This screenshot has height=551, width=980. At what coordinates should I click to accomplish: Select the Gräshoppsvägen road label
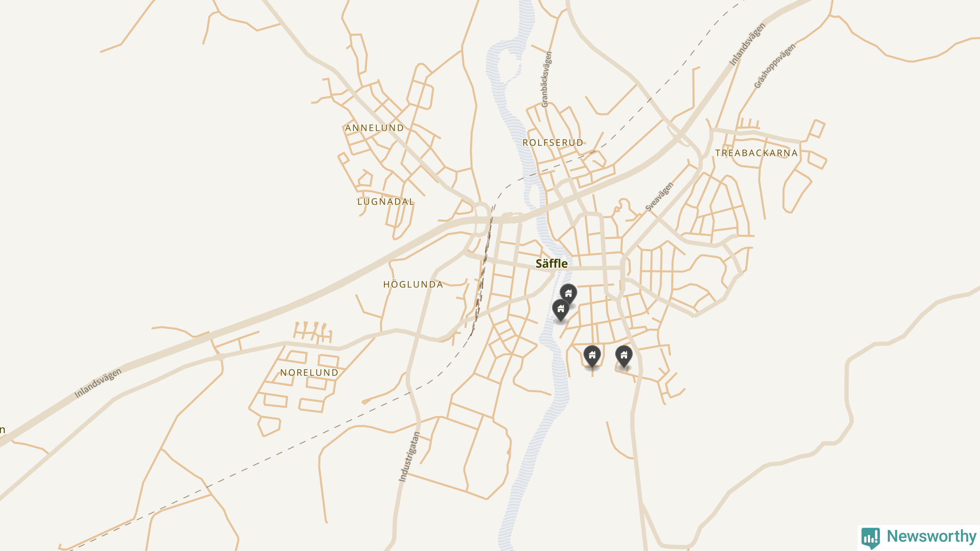(x=775, y=66)
